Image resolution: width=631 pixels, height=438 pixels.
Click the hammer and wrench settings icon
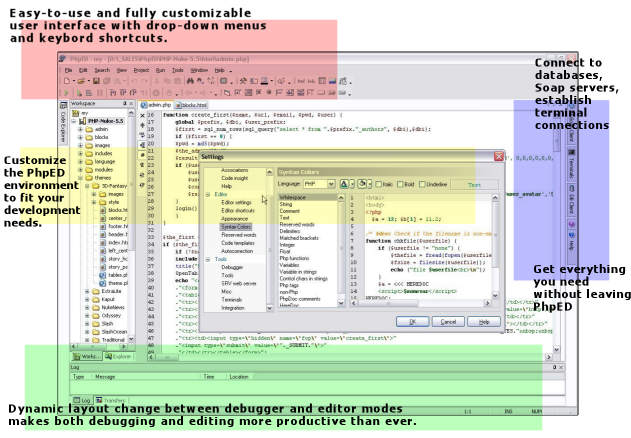(x=243, y=81)
